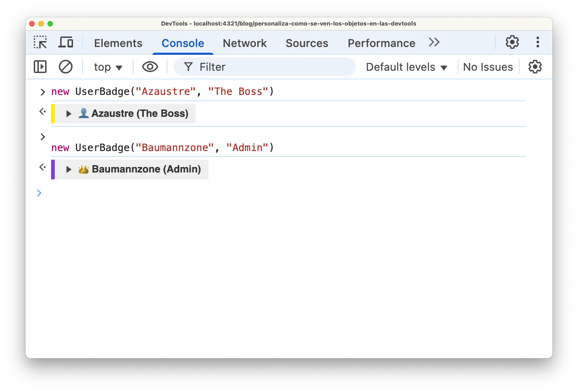The height and width of the screenshot is (392, 578).
Task: Switch to the Network tab
Action: (245, 43)
